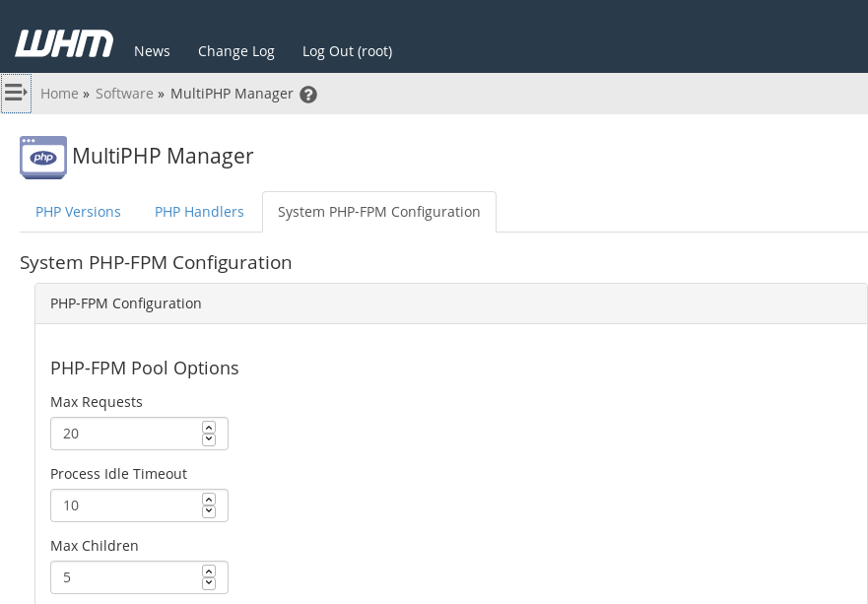Click MultiPHP Manager breadcrumb
The image size is (868, 604).
click(232, 94)
